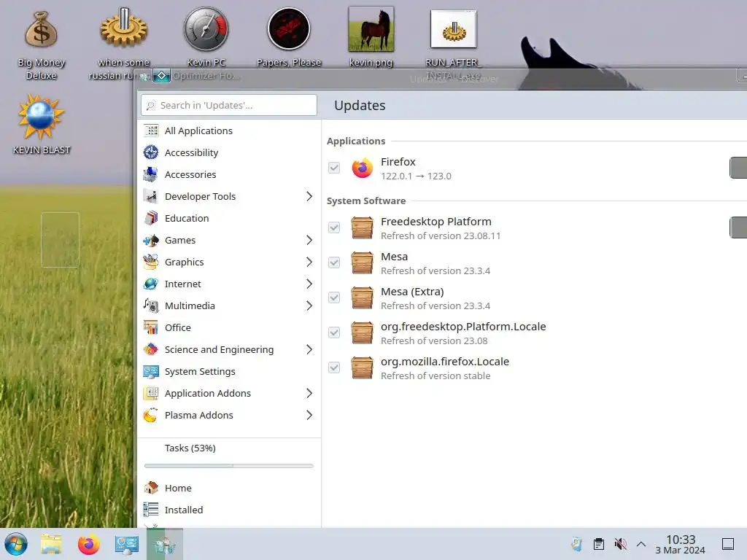Click the Discover task in the taskbar
Image resolution: width=747 pixels, height=560 pixels.
click(165, 544)
